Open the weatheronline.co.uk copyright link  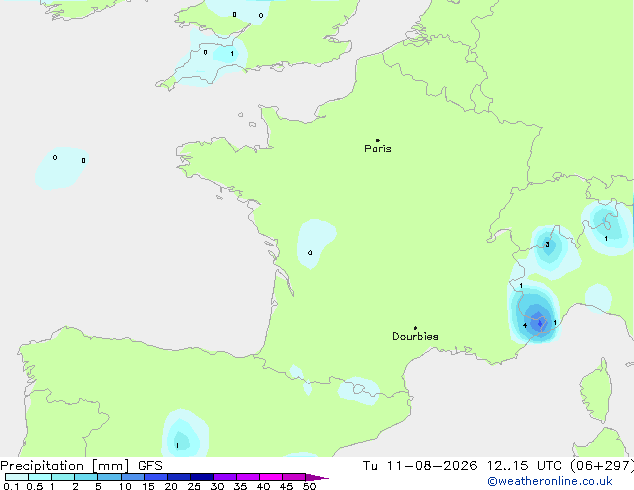coord(550,481)
